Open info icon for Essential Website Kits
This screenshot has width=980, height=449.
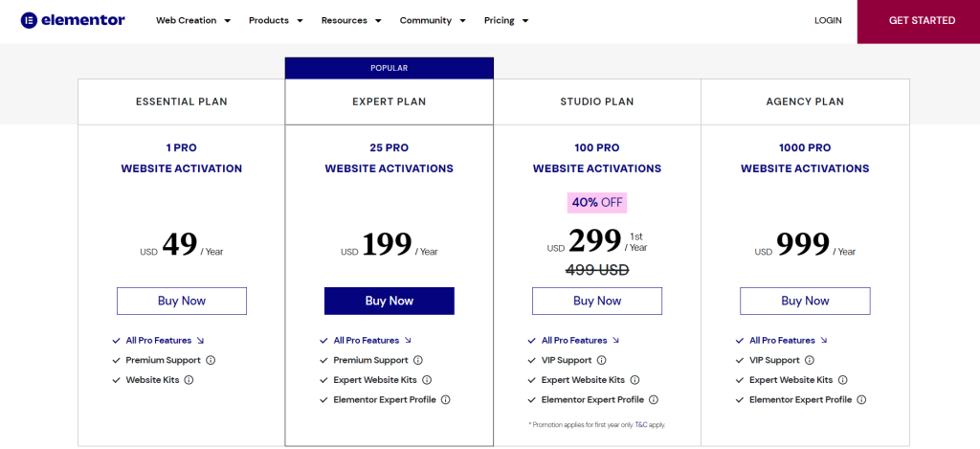pos(189,379)
